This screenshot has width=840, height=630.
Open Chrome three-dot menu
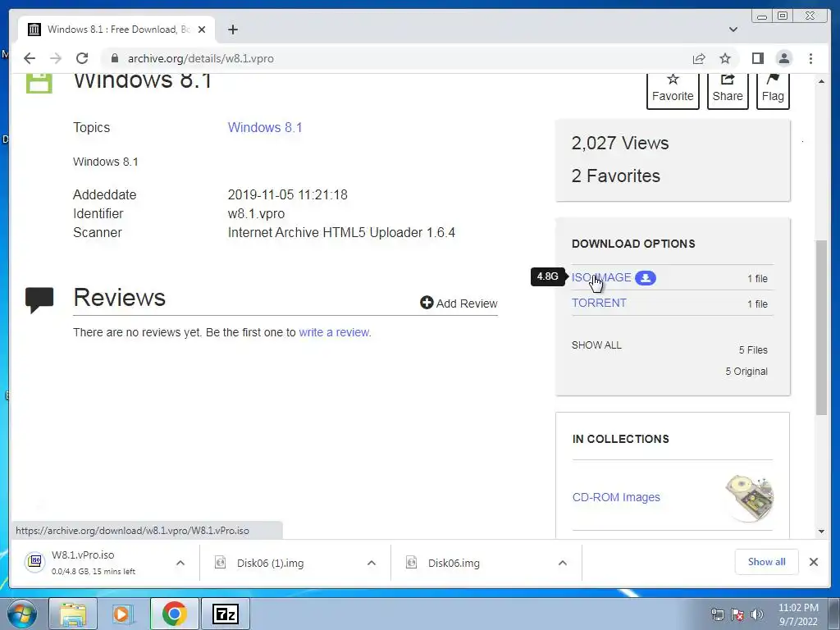tap(810, 58)
